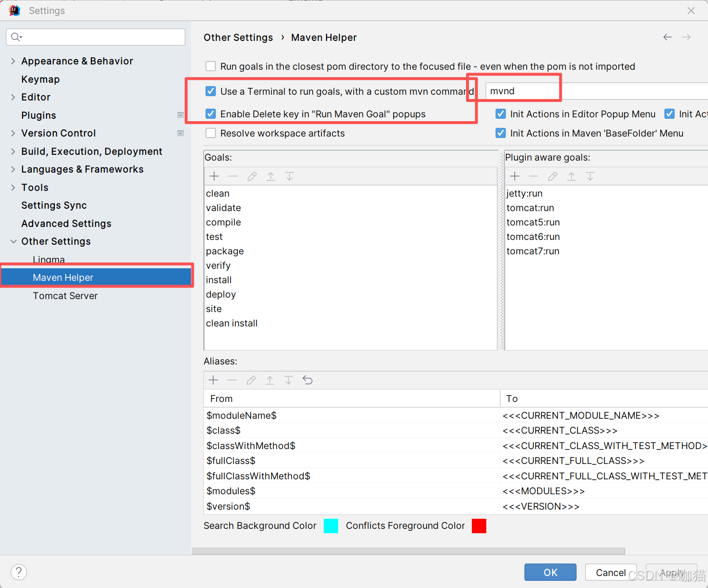Screen dimensions: 708x588
Task: Click the 'From' column header
Action: click(352, 399)
